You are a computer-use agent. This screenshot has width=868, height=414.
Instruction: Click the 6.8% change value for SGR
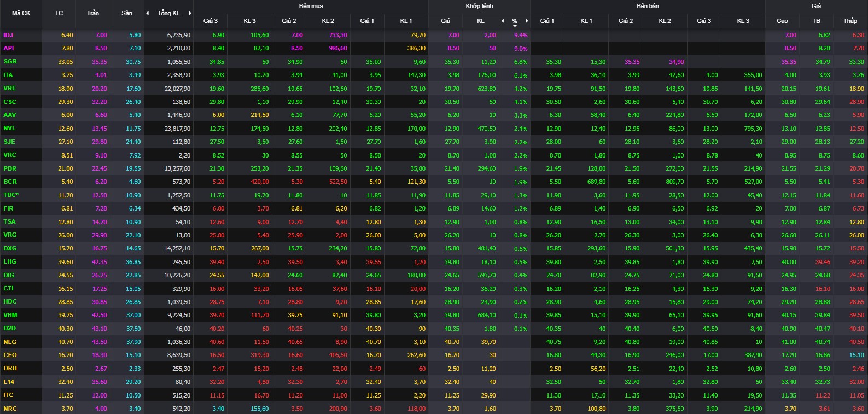click(521, 62)
